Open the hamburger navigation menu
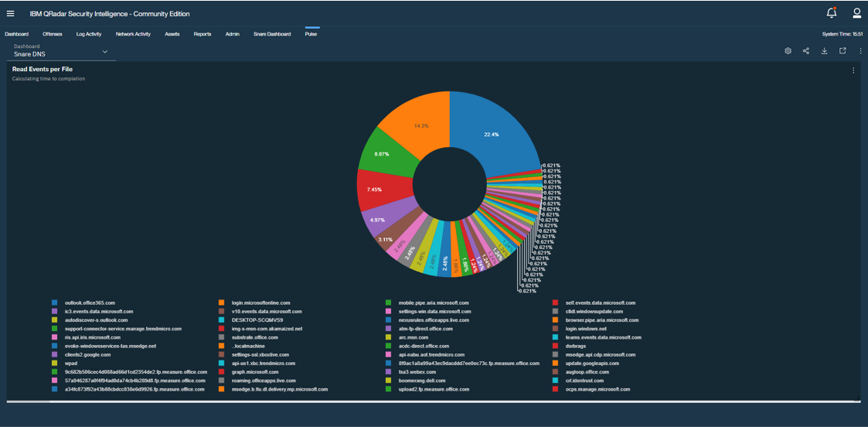Viewport: 868px width, 427px height. pyautogui.click(x=11, y=13)
